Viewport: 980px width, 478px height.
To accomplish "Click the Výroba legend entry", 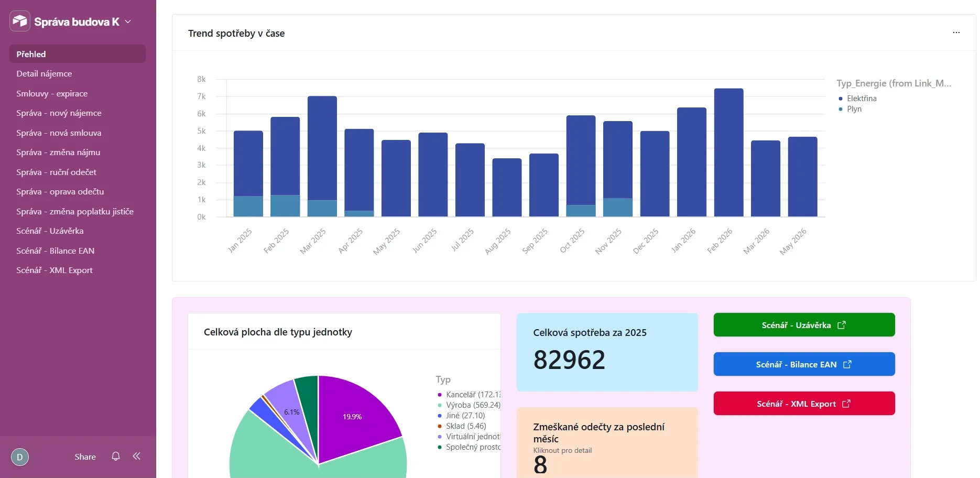I will pos(469,405).
